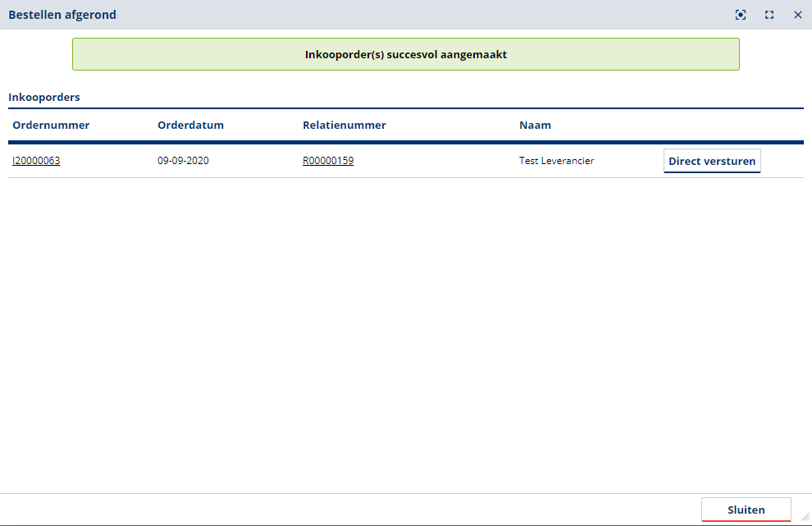Click the green success notification banner
The height and width of the screenshot is (526, 812).
click(405, 54)
